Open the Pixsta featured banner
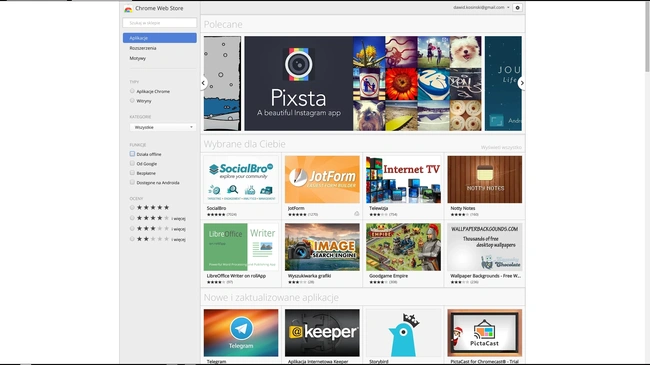The image size is (650, 365). [363, 83]
